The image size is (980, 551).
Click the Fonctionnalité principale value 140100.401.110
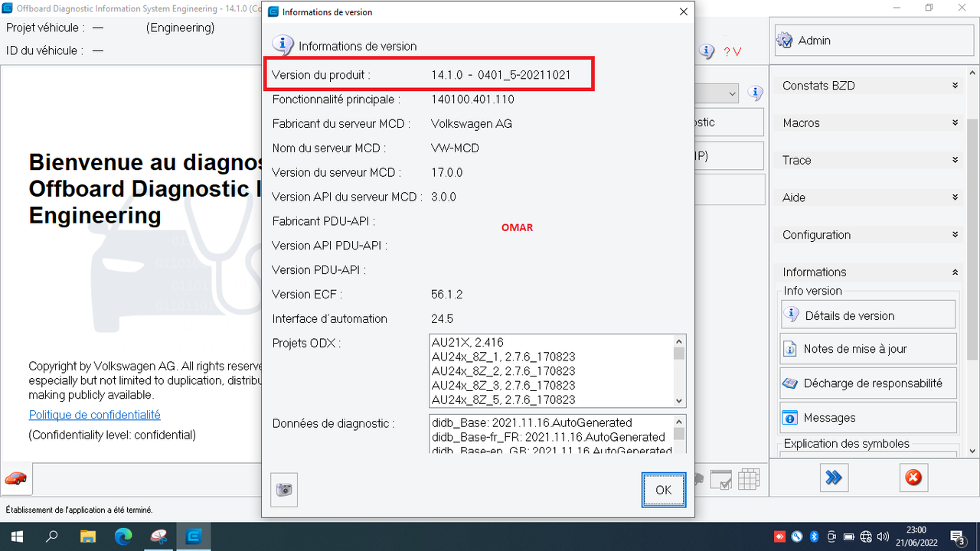[x=472, y=99]
